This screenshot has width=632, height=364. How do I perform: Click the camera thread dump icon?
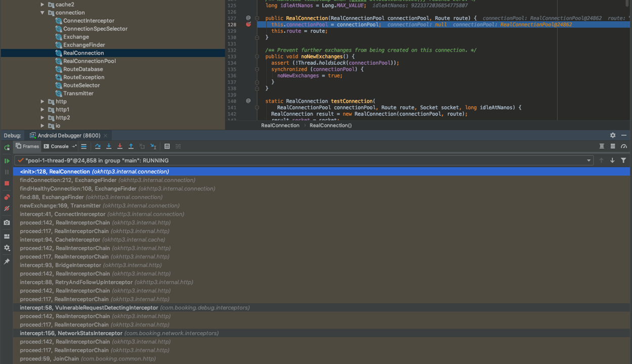click(x=7, y=222)
